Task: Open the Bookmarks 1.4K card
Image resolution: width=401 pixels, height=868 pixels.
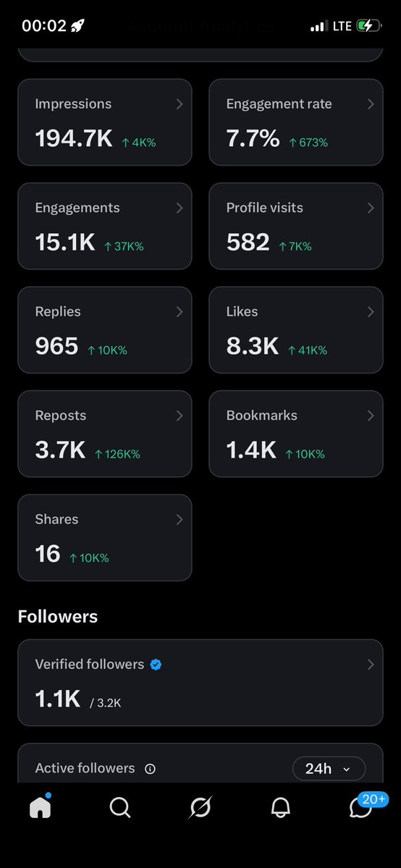Action: click(x=296, y=434)
